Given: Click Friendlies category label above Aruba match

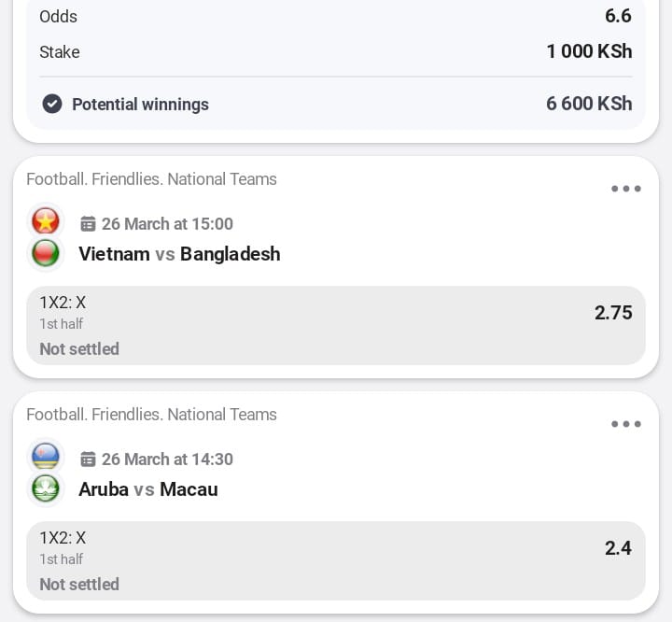Looking at the screenshot, I should coord(151,415).
